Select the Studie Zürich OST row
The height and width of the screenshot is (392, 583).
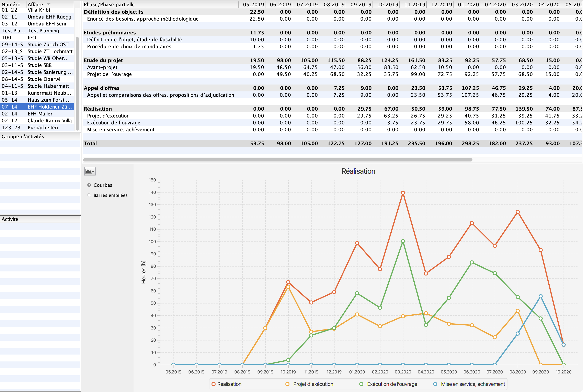[x=37, y=45]
